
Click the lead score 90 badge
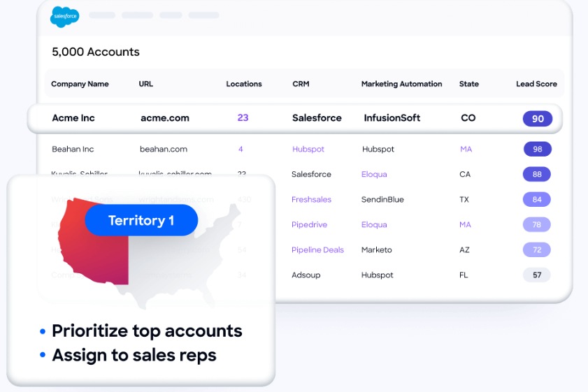[538, 119]
